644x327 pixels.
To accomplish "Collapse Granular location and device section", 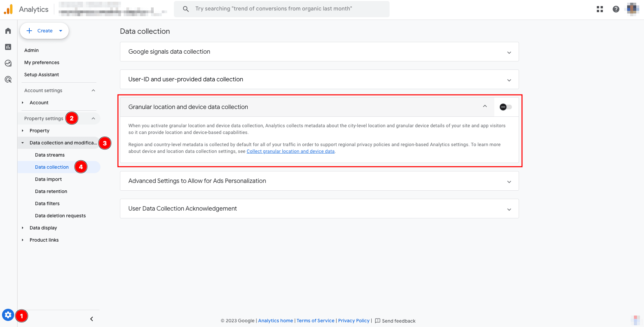I will click(485, 106).
